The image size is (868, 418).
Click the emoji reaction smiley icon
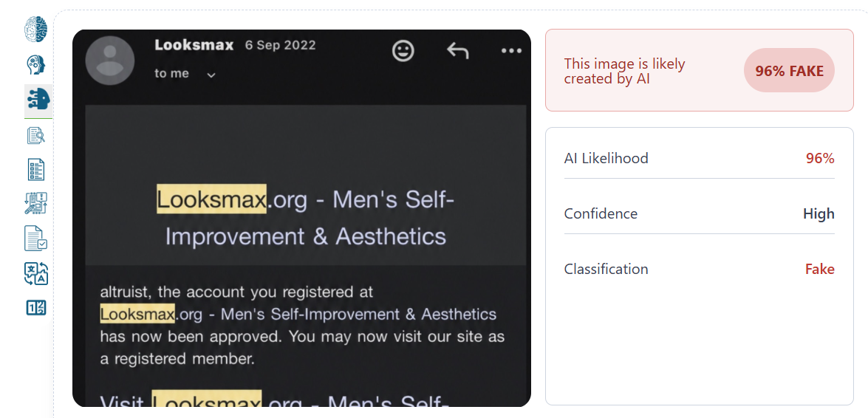tap(403, 50)
